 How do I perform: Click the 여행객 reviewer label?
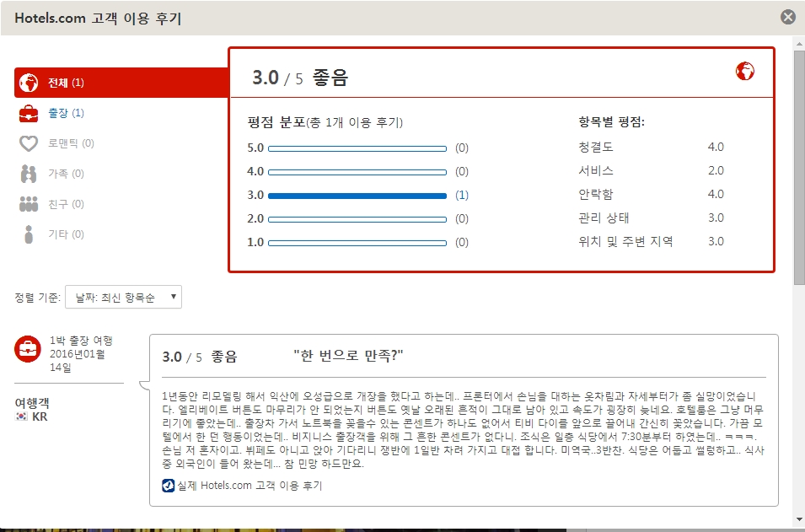click(x=32, y=403)
